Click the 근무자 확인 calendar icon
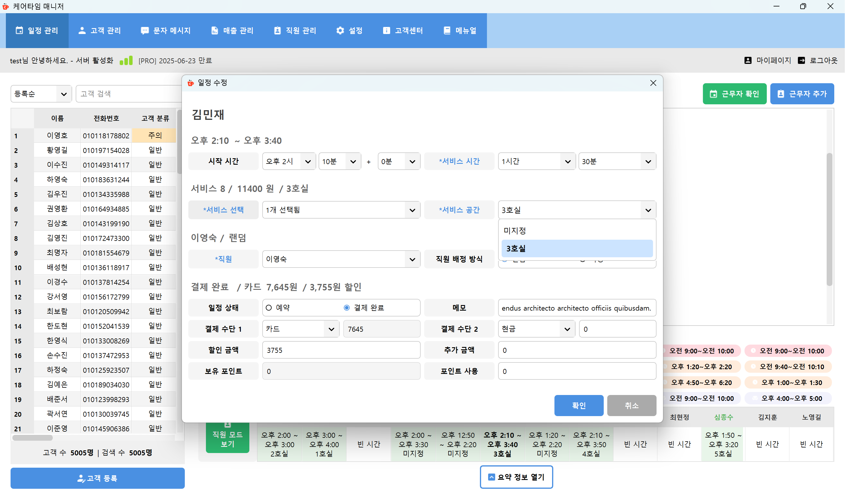The width and height of the screenshot is (846, 504). (x=713, y=93)
